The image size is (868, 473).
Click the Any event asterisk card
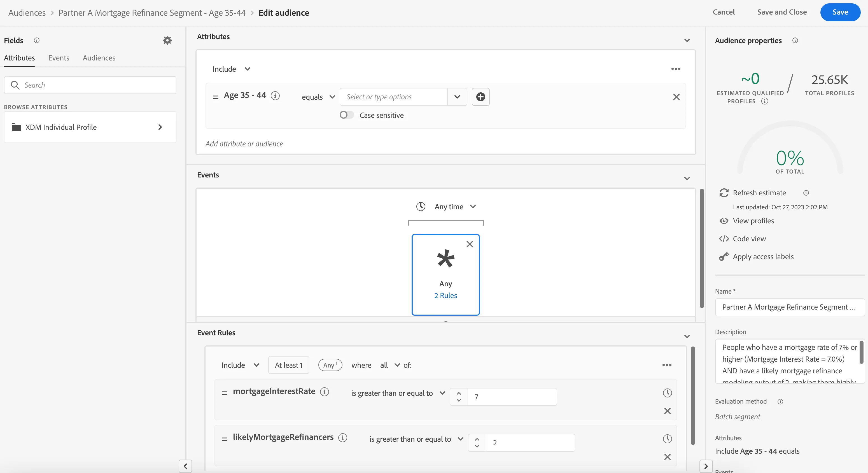[x=445, y=275]
